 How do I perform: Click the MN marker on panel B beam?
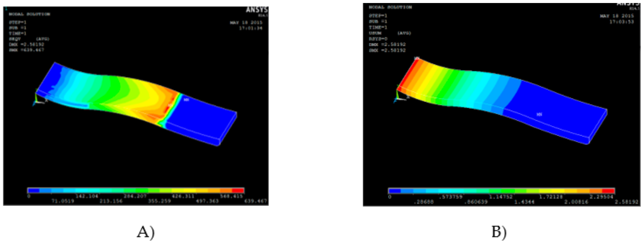coord(539,114)
